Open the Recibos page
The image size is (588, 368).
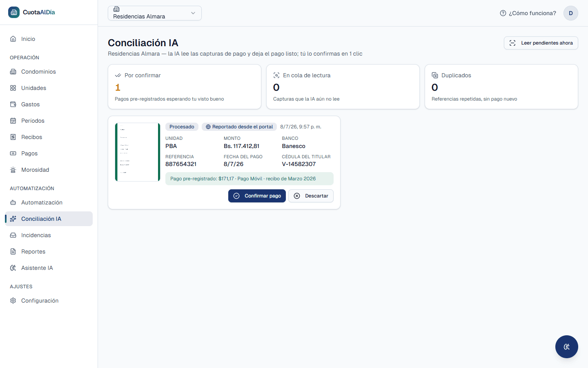(x=49, y=137)
